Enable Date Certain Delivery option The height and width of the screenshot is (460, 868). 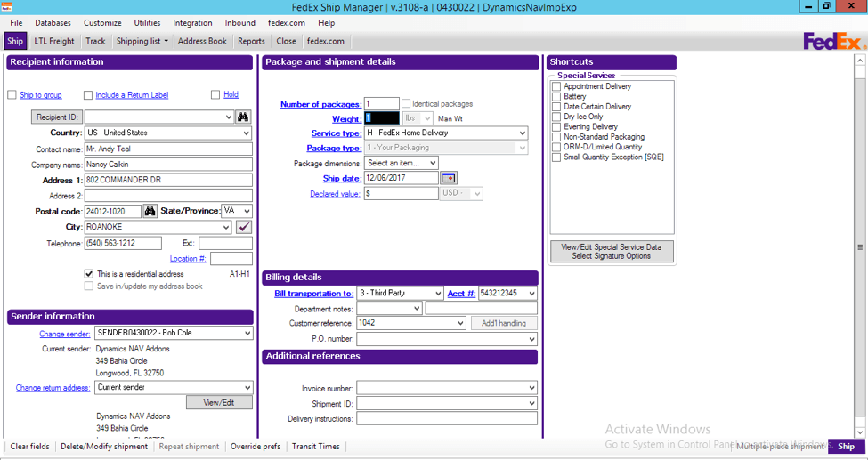(x=557, y=106)
